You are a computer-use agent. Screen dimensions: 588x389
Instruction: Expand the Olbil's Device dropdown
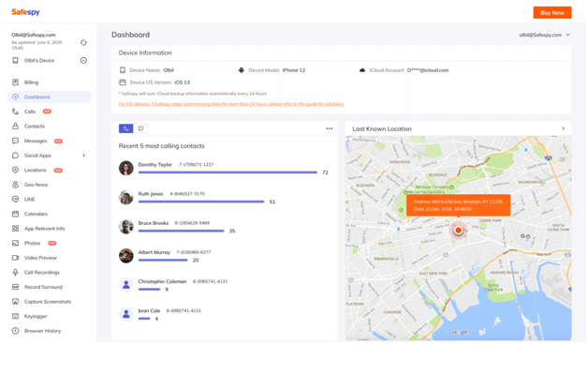83,61
